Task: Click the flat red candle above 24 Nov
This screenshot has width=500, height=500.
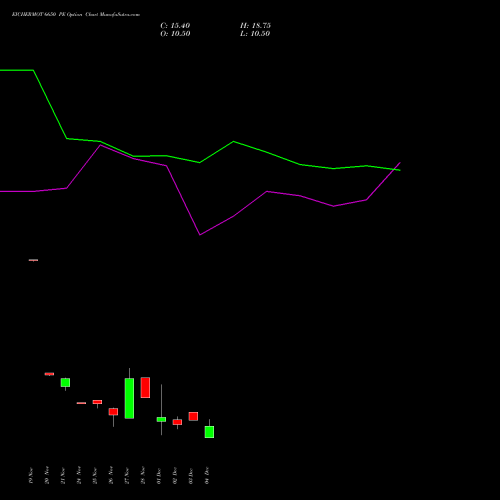Action: (81, 403)
